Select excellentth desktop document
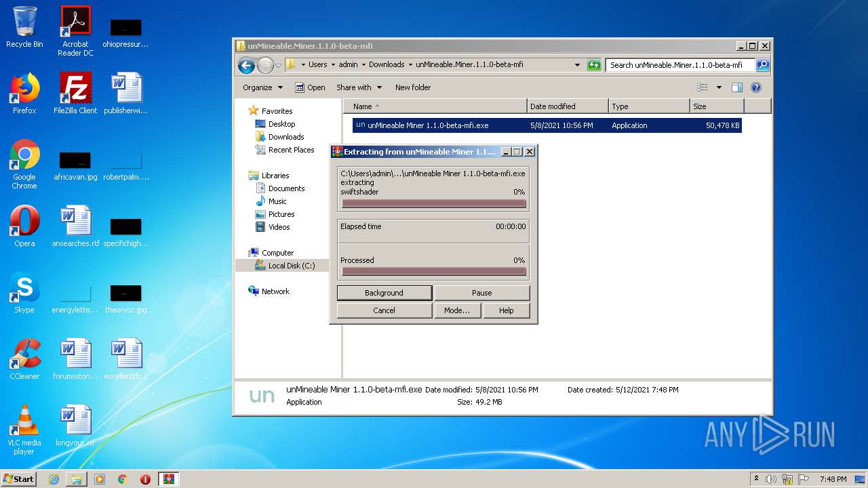Image resolution: width=868 pixels, height=488 pixels. pyautogui.click(x=126, y=359)
